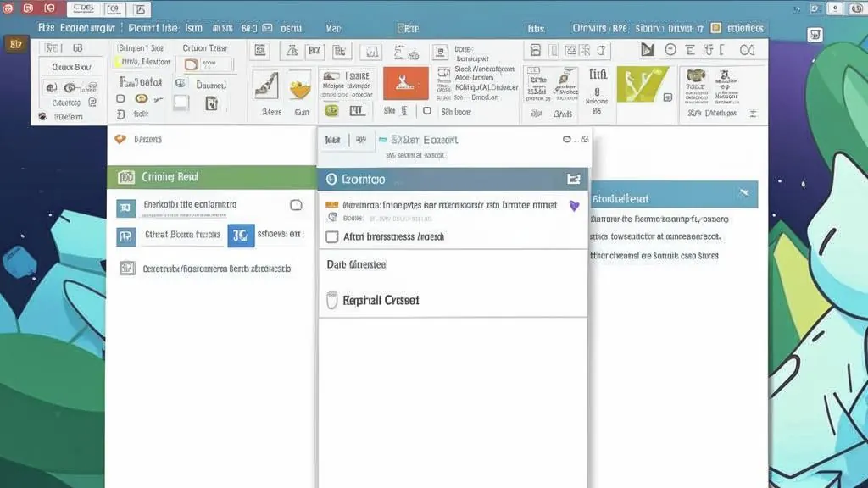868x488 pixels.
Task: Click the third left-panel row text
Action: click(x=216, y=269)
